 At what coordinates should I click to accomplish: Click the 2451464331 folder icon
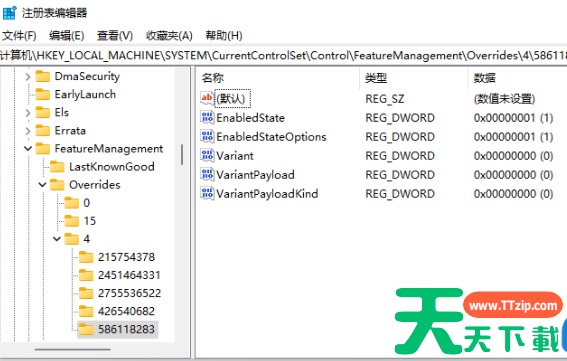point(86,275)
